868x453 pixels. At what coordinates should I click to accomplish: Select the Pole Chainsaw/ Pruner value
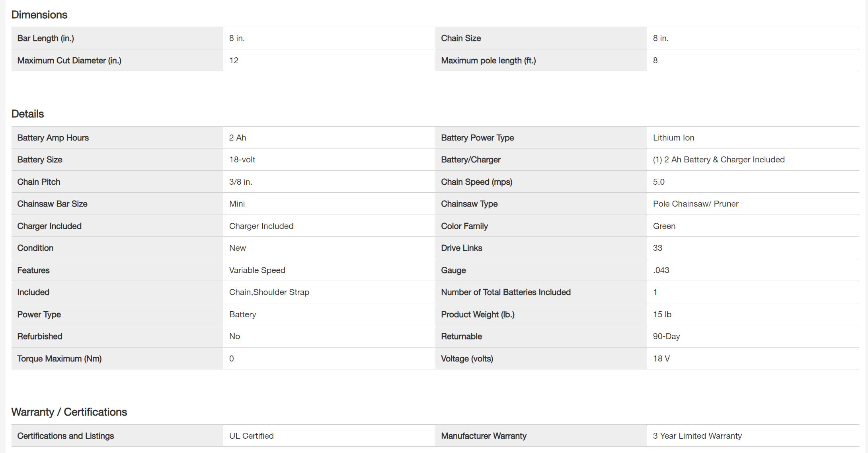click(695, 204)
